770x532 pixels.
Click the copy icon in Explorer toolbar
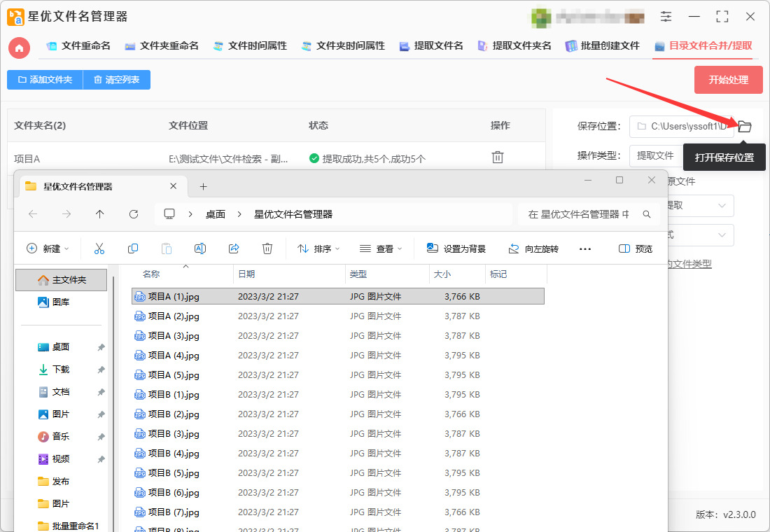(132, 248)
